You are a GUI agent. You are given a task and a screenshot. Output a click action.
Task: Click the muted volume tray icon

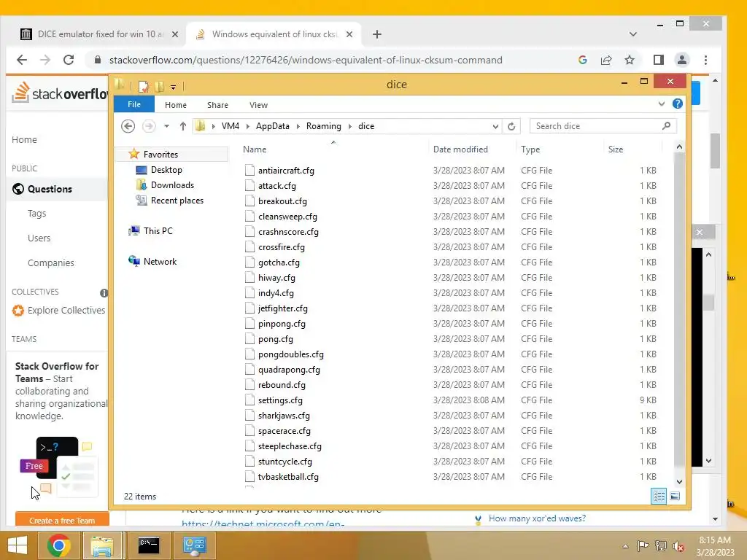tap(678, 546)
